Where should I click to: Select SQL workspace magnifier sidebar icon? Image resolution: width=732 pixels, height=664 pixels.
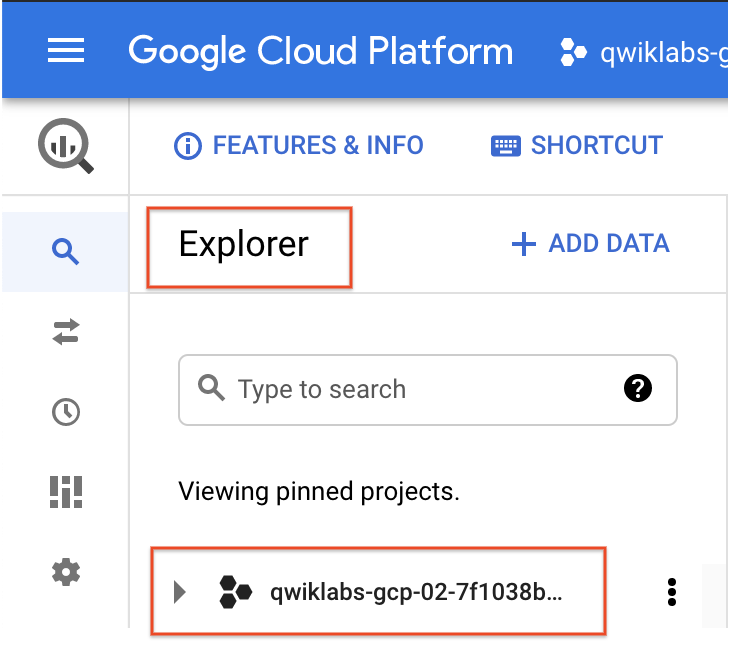(x=66, y=252)
